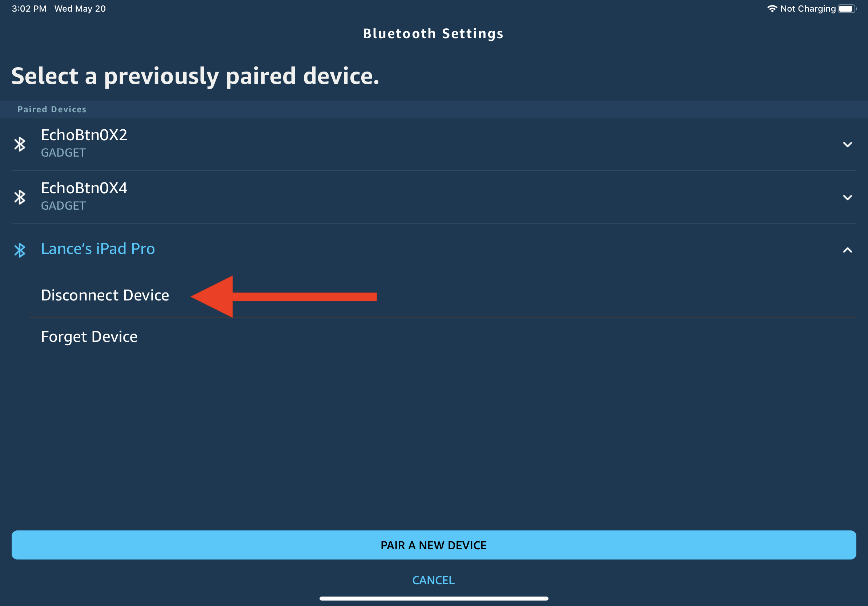Image resolution: width=868 pixels, height=606 pixels.
Task: Expand the EchoBtn0X4 options chevron
Action: (847, 197)
